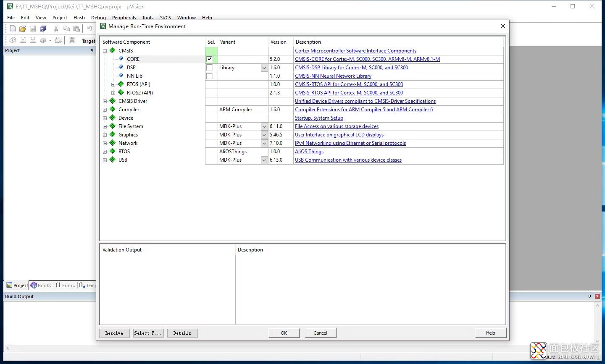Open the DSP Library variant dropdown
Screen dimensions: 605x364
[264, 68]
